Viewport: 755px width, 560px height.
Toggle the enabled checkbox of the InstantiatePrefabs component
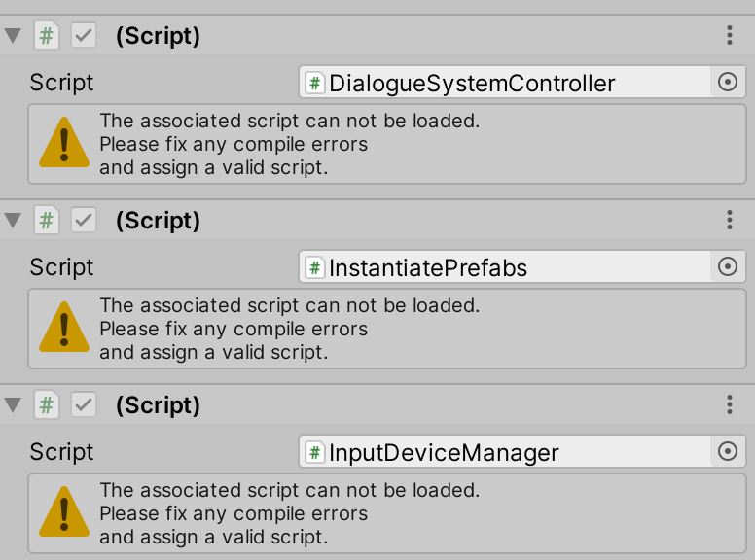[x=84, y=220]
